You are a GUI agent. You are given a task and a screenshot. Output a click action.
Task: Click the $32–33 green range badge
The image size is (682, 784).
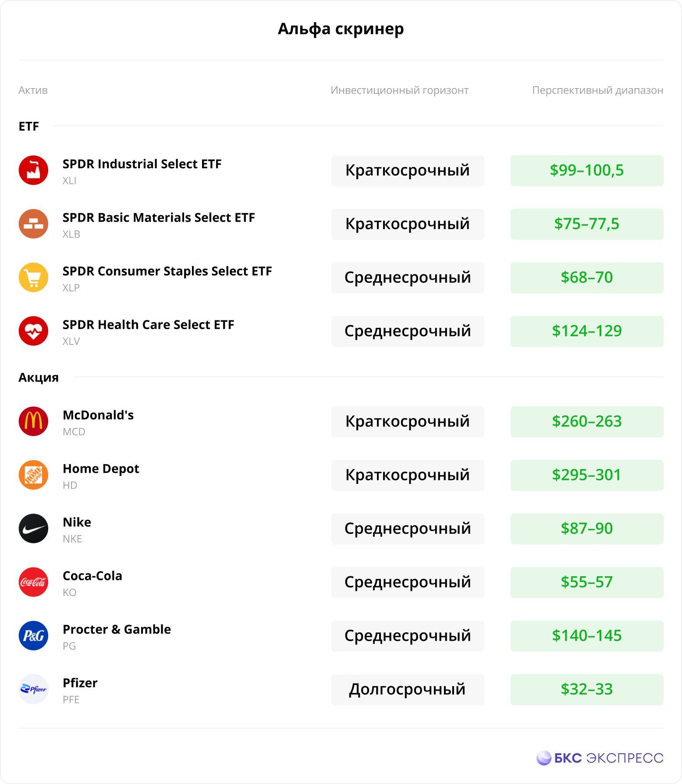tap(587, 689)
